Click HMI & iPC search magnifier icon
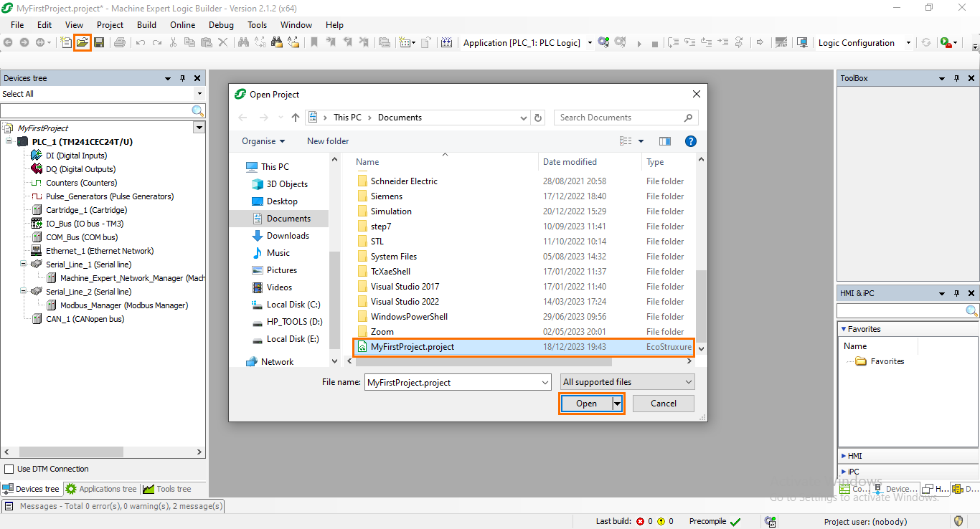Screen dimensions: 980x529 click(971, 311)
